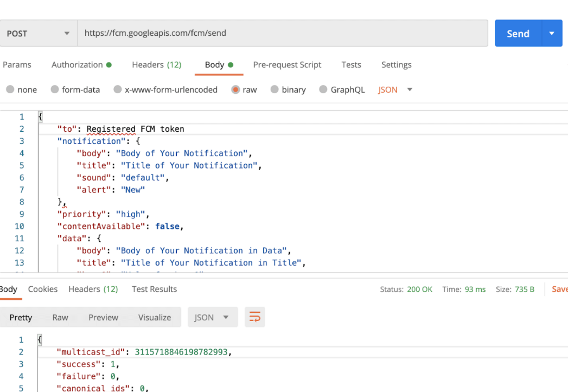Select the raw body radio button
Image resolution: width=568 pixels, height=392 pixels.
[x=235, y=90]
